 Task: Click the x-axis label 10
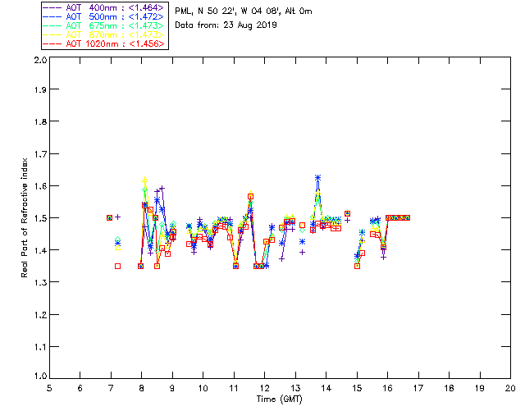point(203,388)
